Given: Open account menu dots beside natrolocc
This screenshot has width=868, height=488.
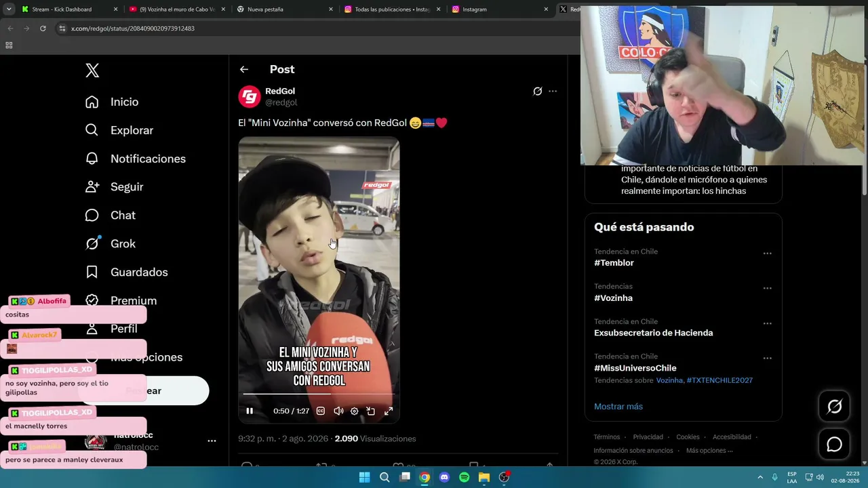Looking at the screenshot, I should (x=212, y=441).
